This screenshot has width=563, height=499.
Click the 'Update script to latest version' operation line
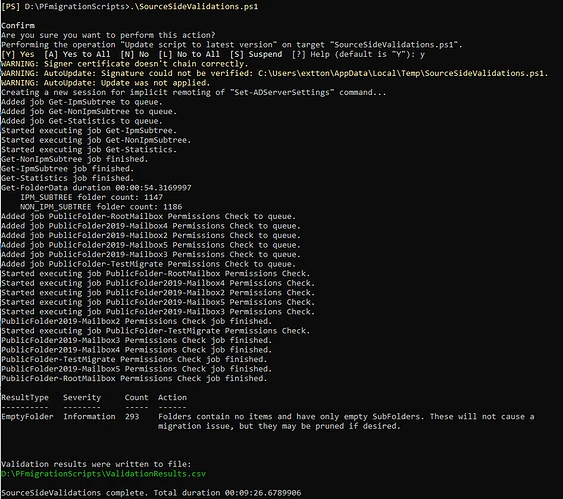[232, 45]
